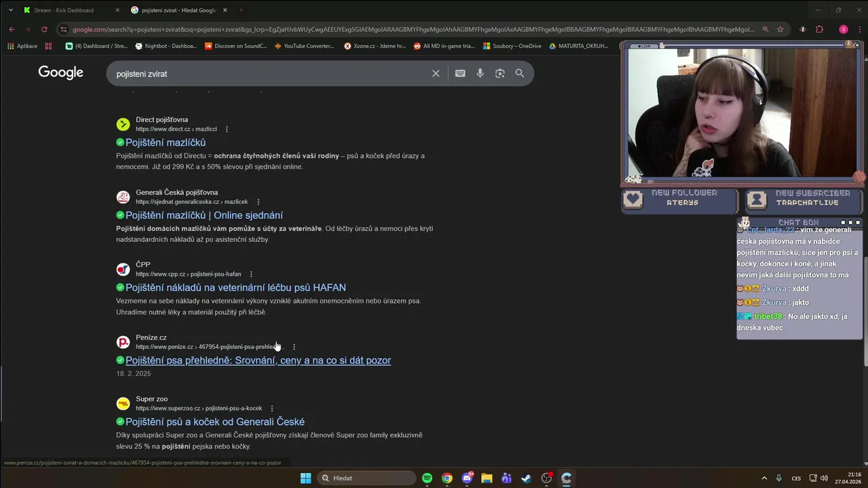Open Pojištění mazlíčků Direct result
The height and width of the screenshot is (488, 868).
coord(165,142)
